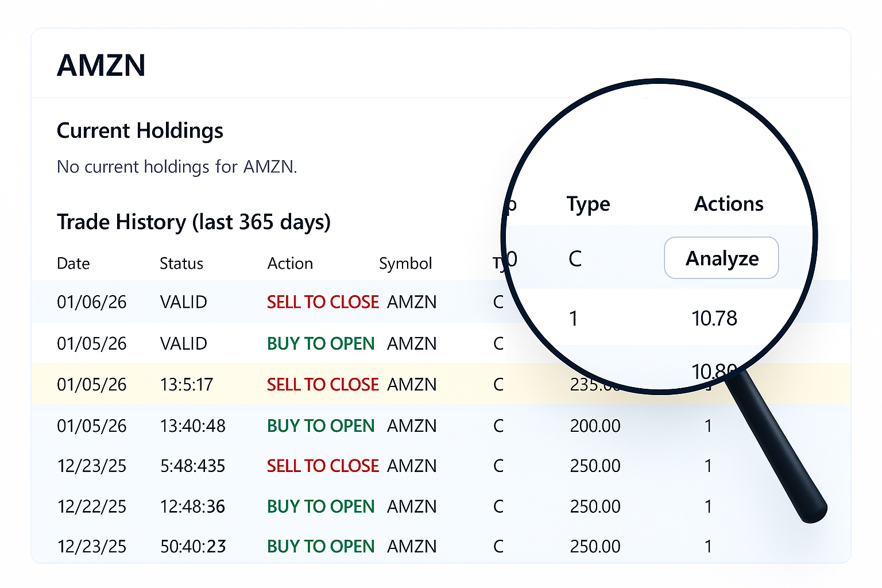Select the Current Holdings heading
This screenshot has height=588, width=882.
[x=140, y=131]
